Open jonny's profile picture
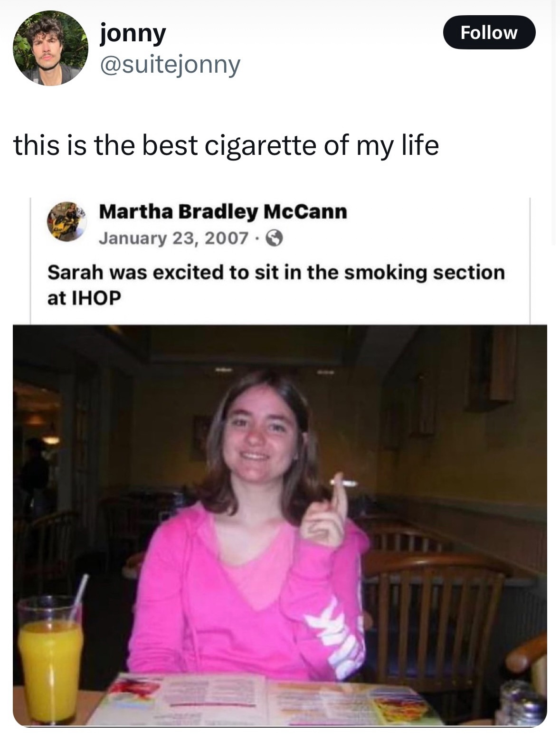The image size is (560, 750). coord(50,48)
